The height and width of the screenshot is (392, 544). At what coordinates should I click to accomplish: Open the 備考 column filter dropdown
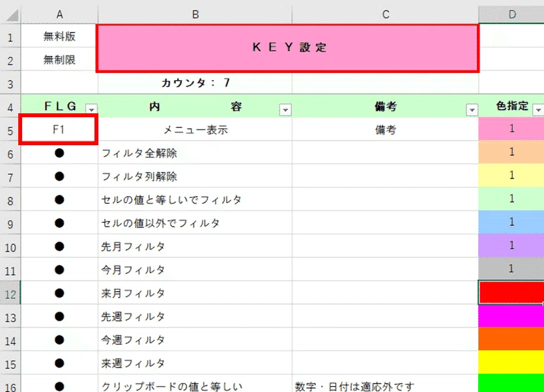pos(472,110)
